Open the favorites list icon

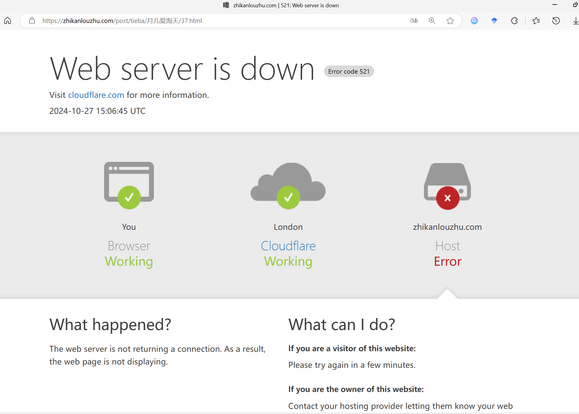(x=536, y=21)
